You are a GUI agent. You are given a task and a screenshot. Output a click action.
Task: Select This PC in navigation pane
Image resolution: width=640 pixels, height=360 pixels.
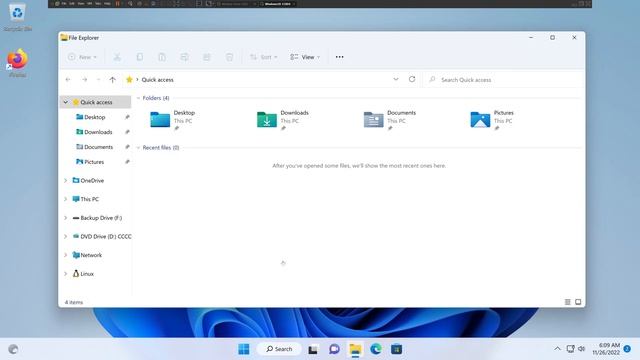tap(89, 199)
